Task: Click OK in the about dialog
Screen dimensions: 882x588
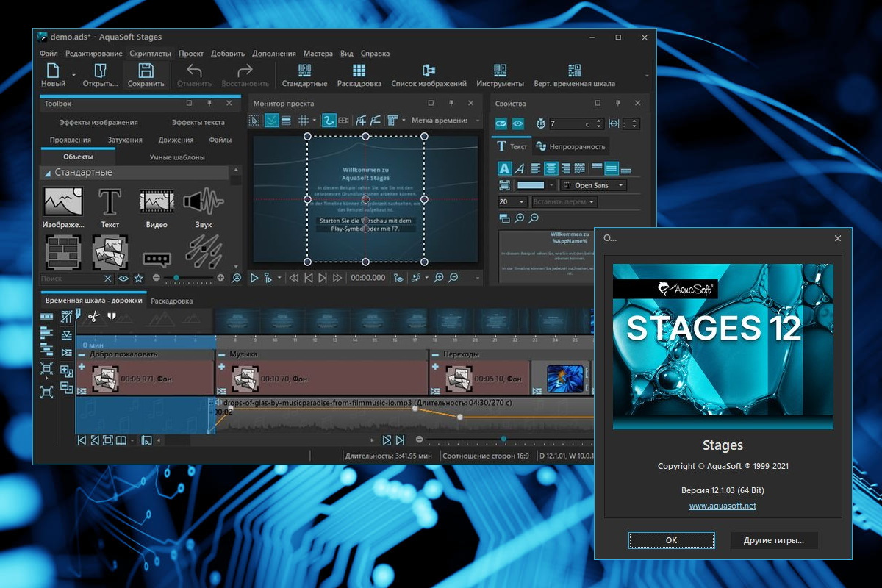Action: pyautogui.click(x=671, y=540)
